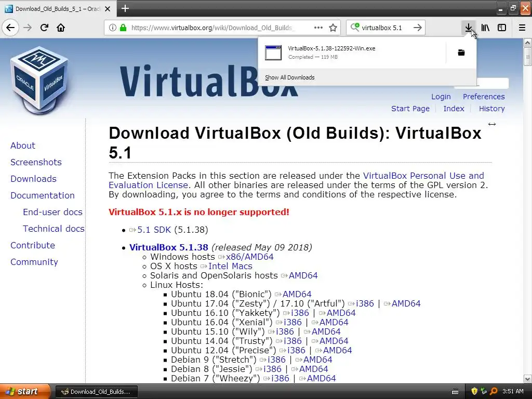This screenshot has height=399, width=532.
Task: Download Debian 9 Stretch i386 package
Action: pyautogui.click(x=276, y=360)
